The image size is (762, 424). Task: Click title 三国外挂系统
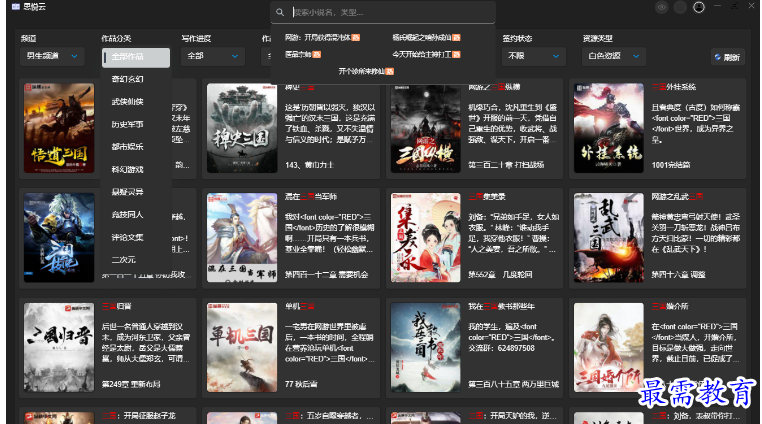pos(674,87)
